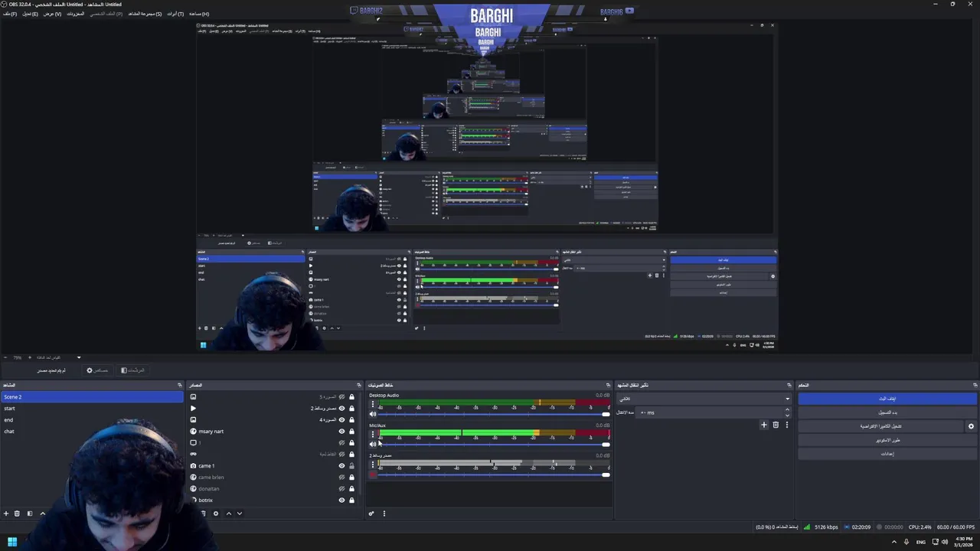Open virtual camera settings gear icon

[971, 426]
